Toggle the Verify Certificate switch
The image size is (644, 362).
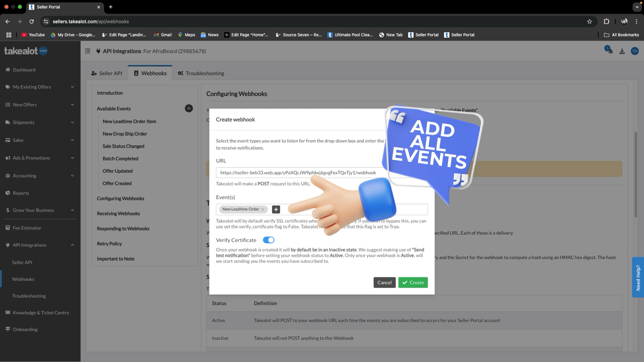(268, 240)
